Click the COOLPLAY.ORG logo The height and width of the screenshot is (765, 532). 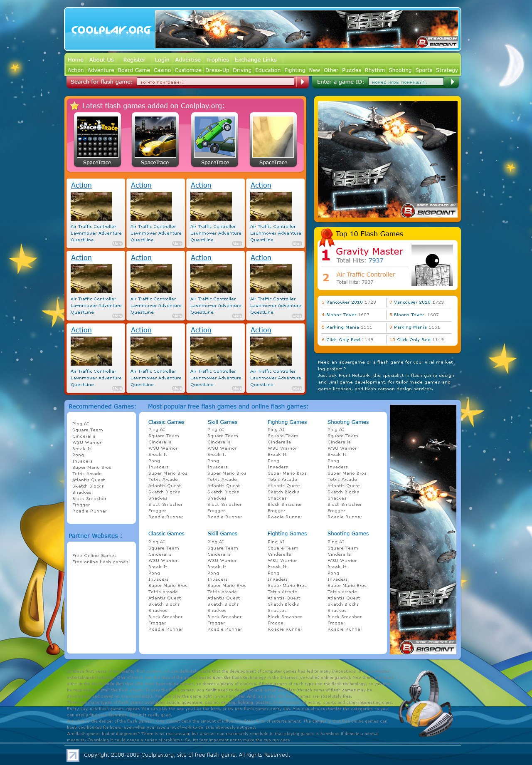click(x=111, y=30)
